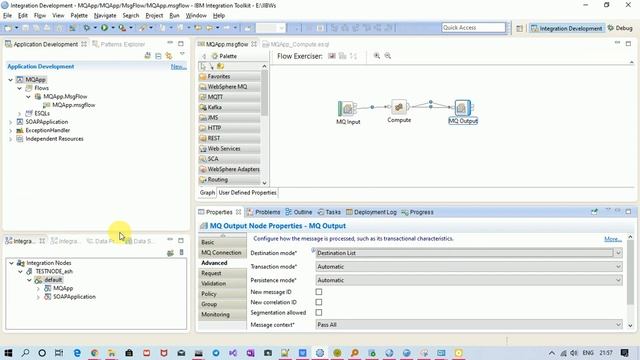
Task: Open the notification center icon
Action: tap(624, 353)
